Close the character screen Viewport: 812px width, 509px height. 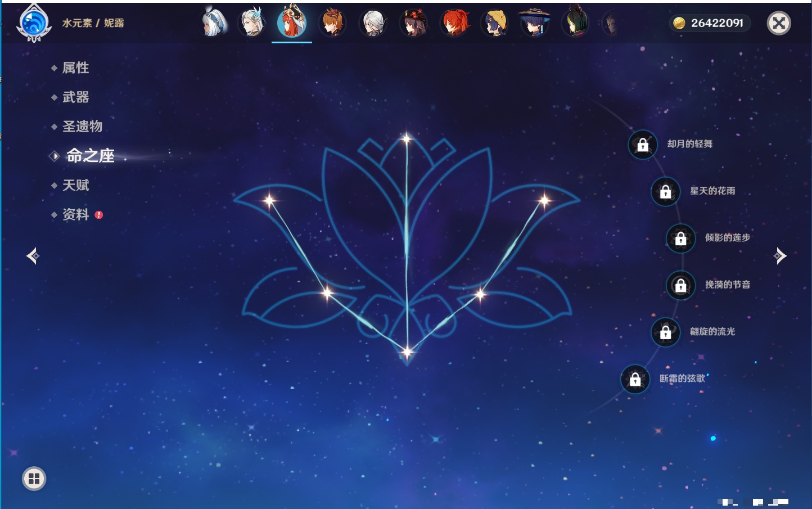[779, 23]
